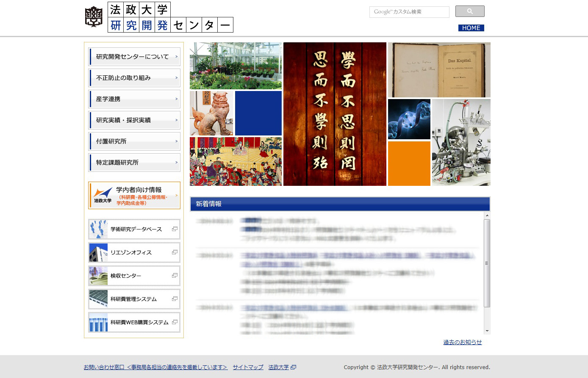Click the news list scroll-down arrow

point(487,331)
